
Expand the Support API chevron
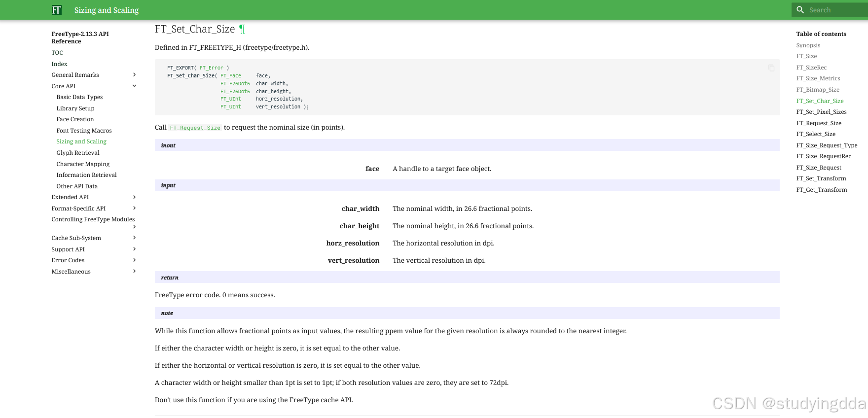click(x=134, y=249)
